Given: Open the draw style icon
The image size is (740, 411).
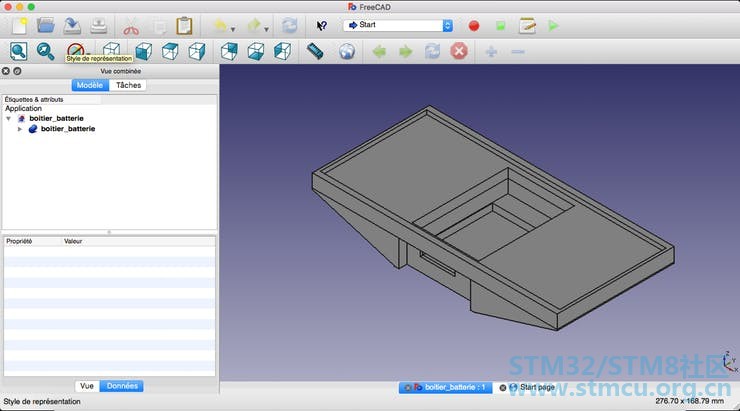Looking at the screenshot, I should 76,50.
